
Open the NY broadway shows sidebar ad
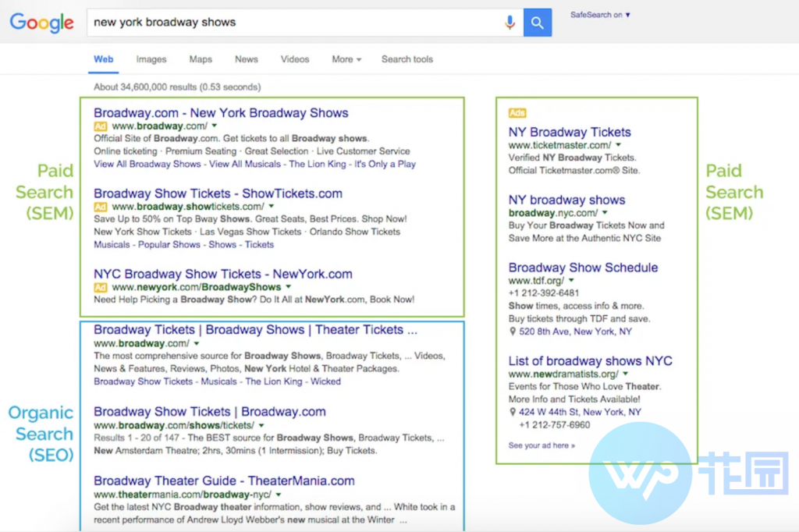(x=566, y=200)
